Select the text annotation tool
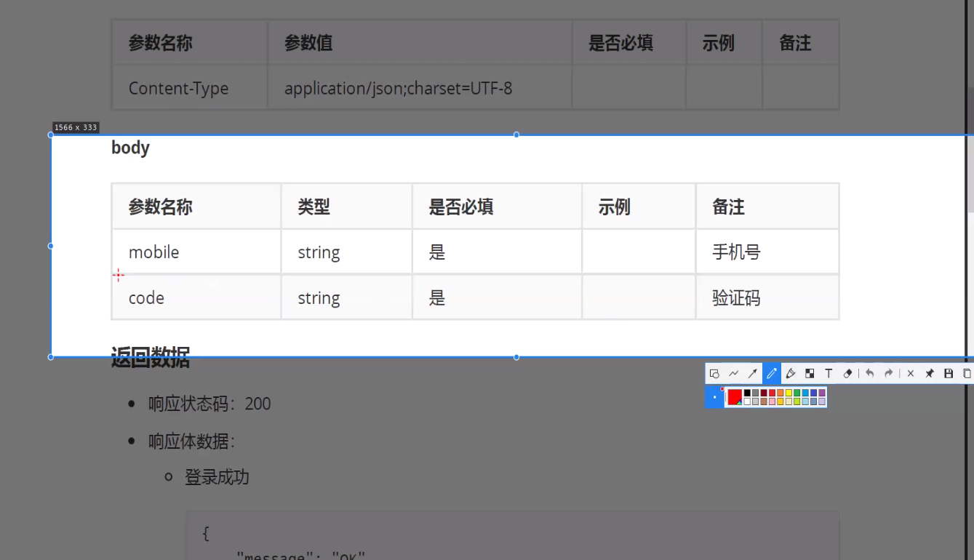This screenshot has height=560, width=974. (829, 373)
